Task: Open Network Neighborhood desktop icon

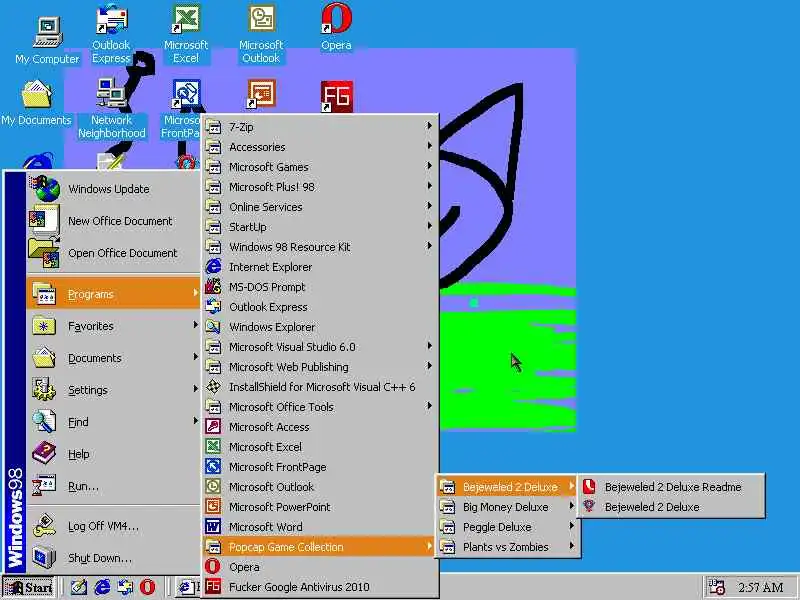Action: [112, 108]
